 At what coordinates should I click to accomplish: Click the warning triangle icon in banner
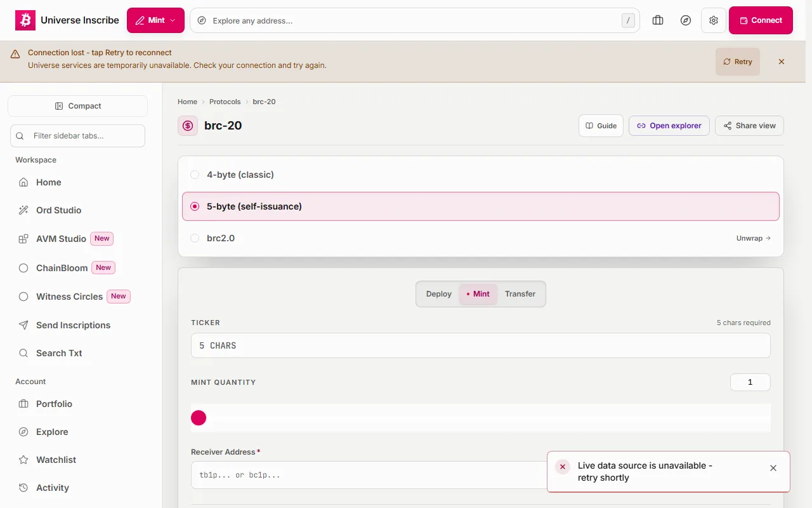(15, 55)
